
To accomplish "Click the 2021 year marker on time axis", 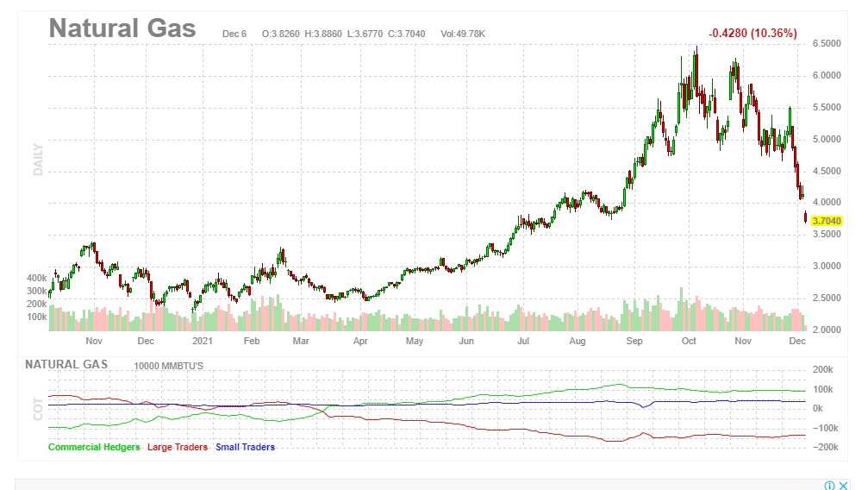I will 203,341.
